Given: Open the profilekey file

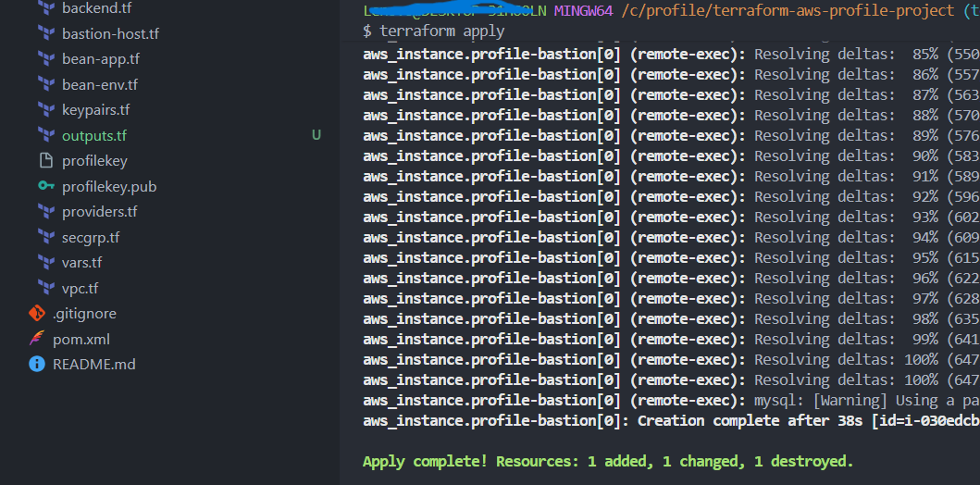Looking at the screenshot, I should [94, 161].
